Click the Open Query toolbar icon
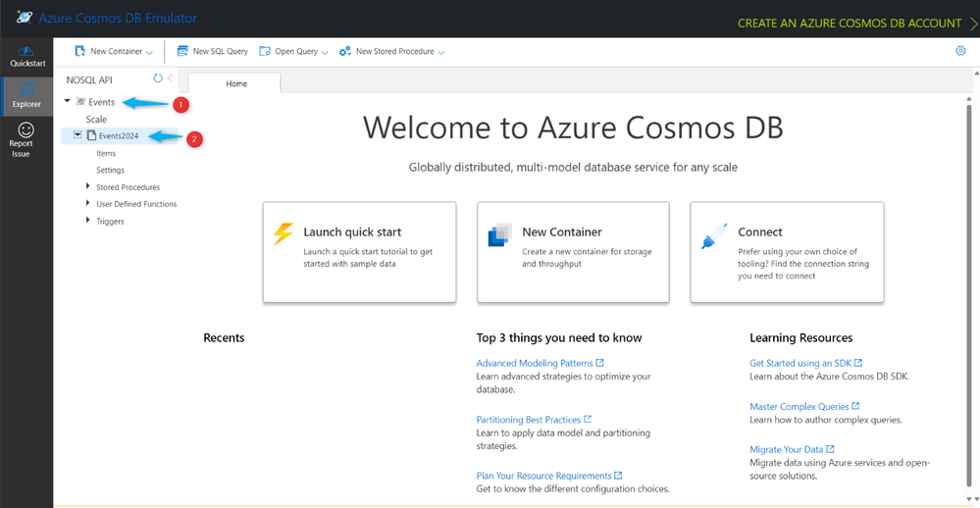Screen dimensions: 980x508 [x=265, y=51]
